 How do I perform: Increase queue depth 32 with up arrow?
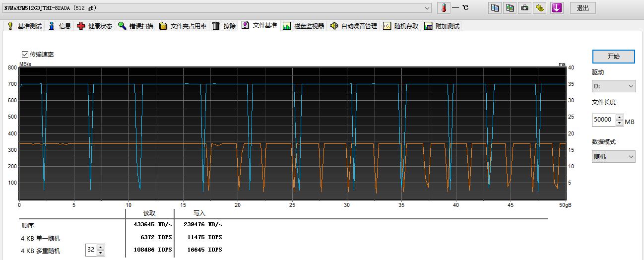coord(101,247)
